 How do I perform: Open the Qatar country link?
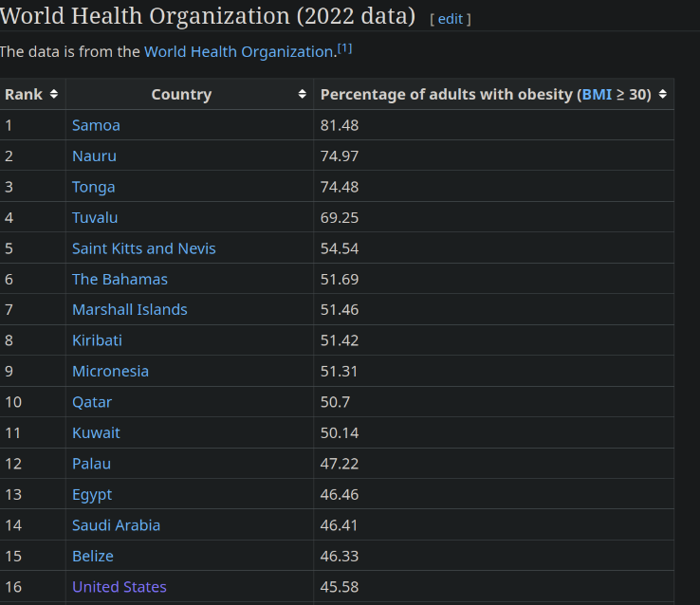(x=92, y=402)
